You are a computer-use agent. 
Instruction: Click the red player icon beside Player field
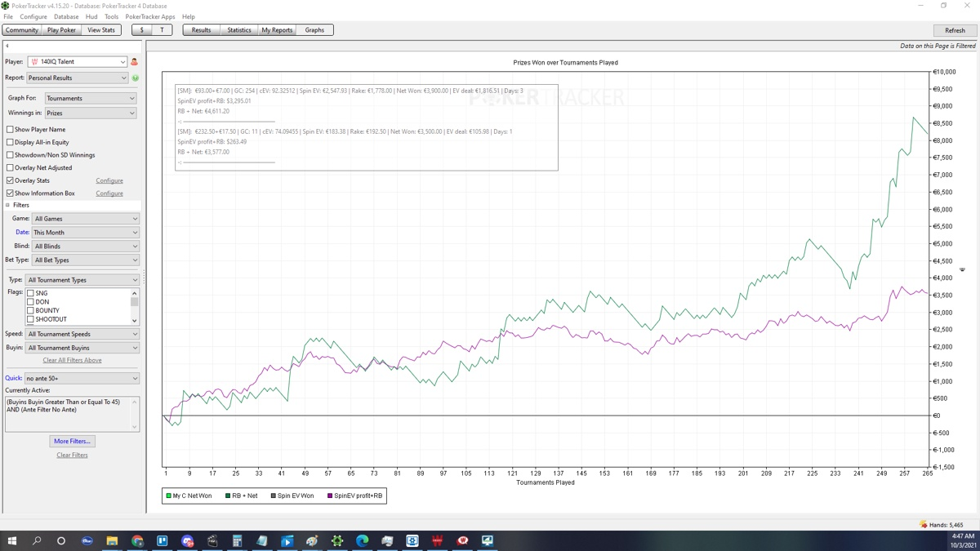(135, 62)
